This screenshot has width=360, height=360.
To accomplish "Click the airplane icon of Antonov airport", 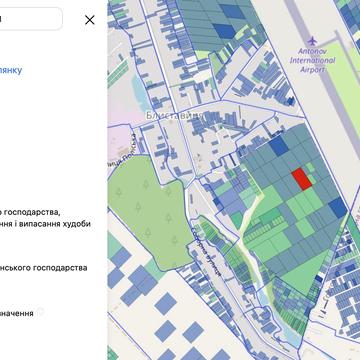I will coord(312,41).
